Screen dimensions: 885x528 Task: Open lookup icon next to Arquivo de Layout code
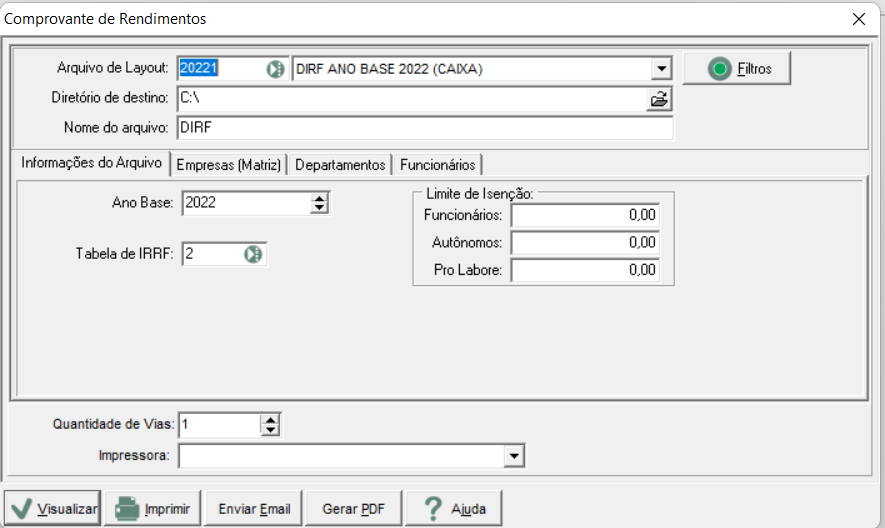click(x=275, y=69)
